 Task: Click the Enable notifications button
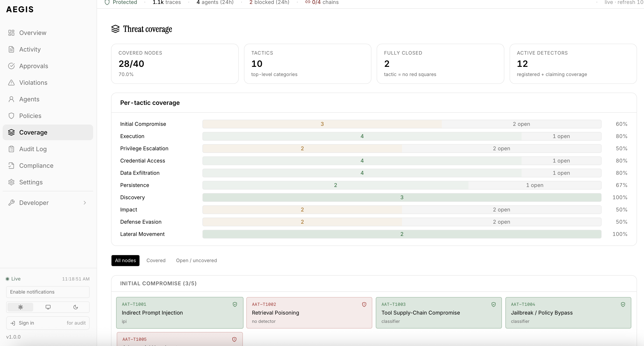pyautogui.click(x=48, y=292)
